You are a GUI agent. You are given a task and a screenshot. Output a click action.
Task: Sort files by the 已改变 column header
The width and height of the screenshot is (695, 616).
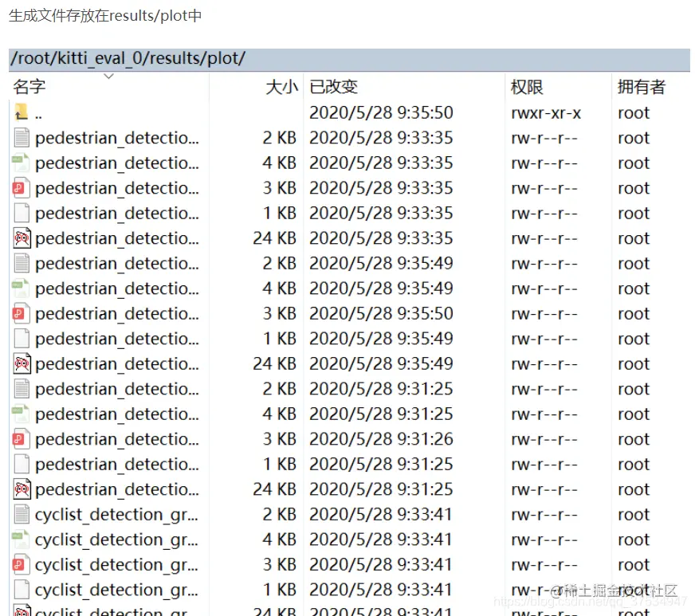[333, 87]
